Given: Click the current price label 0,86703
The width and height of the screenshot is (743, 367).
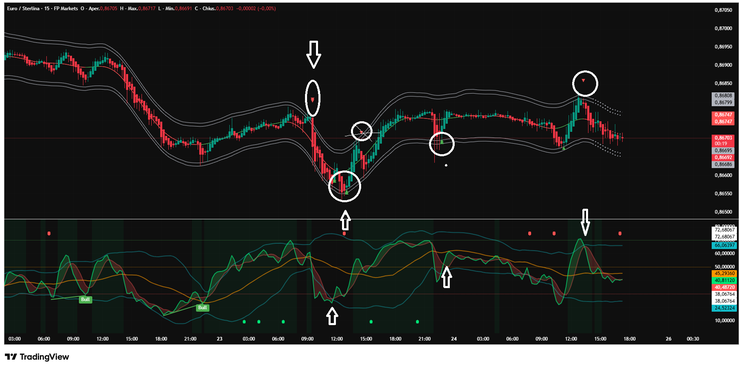Looking at the screenshot, I should (723, 138).
